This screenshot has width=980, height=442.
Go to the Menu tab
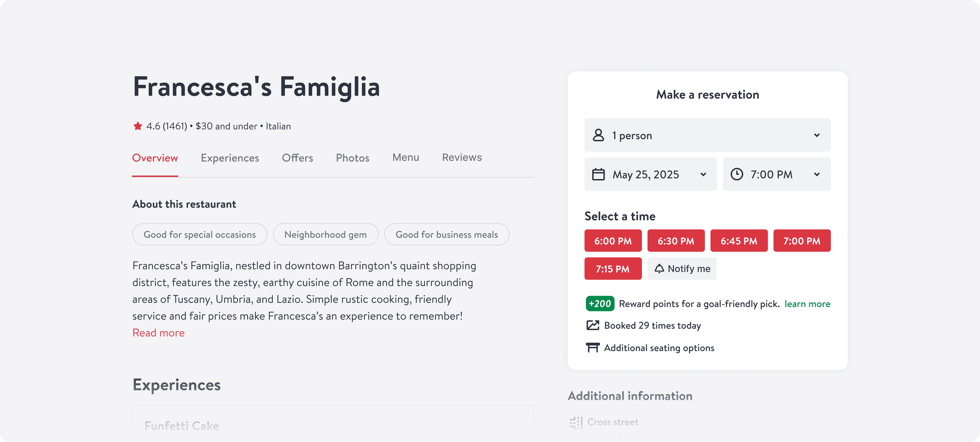pos(406,157)
